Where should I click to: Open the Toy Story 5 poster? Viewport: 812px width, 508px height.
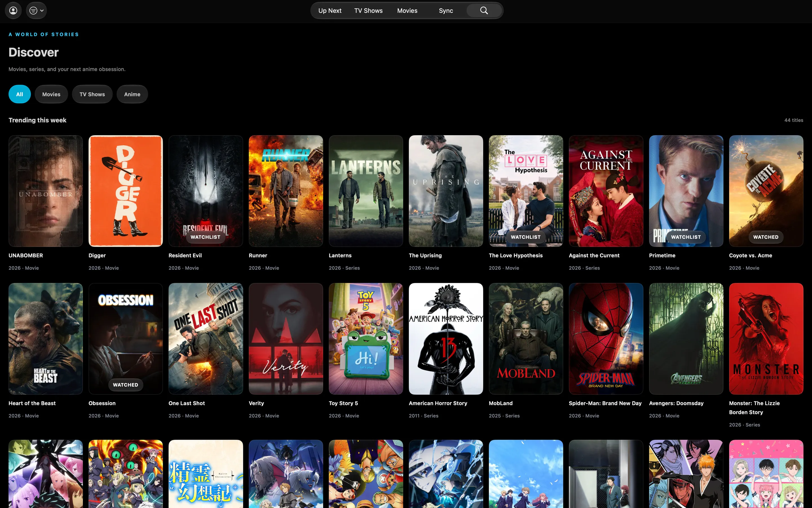(366, 339)
